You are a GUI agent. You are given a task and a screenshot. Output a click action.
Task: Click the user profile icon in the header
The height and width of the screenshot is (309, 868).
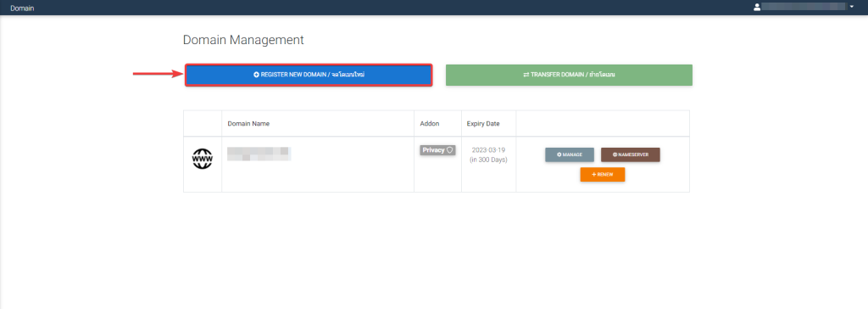pyautogui.click(x=757, y=7)
